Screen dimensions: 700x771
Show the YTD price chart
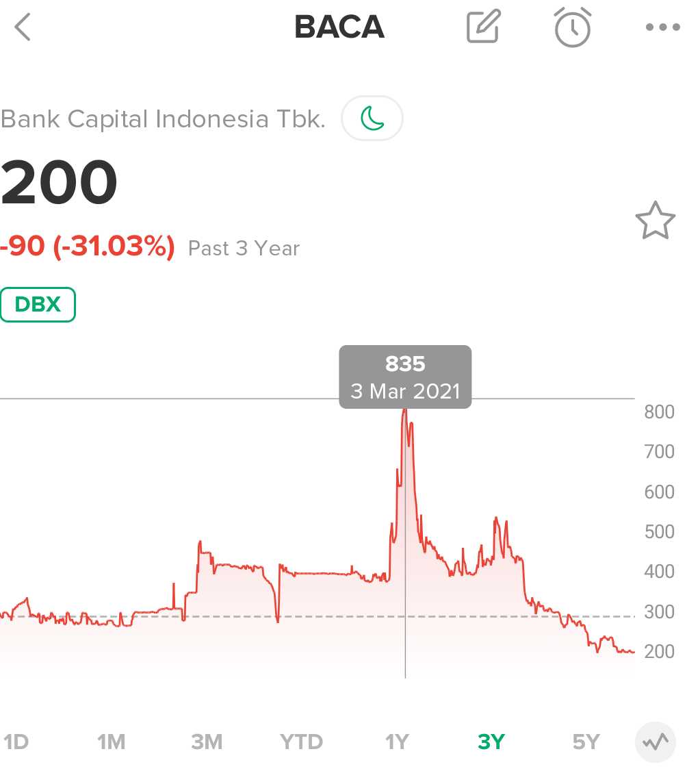click(301, 742)
